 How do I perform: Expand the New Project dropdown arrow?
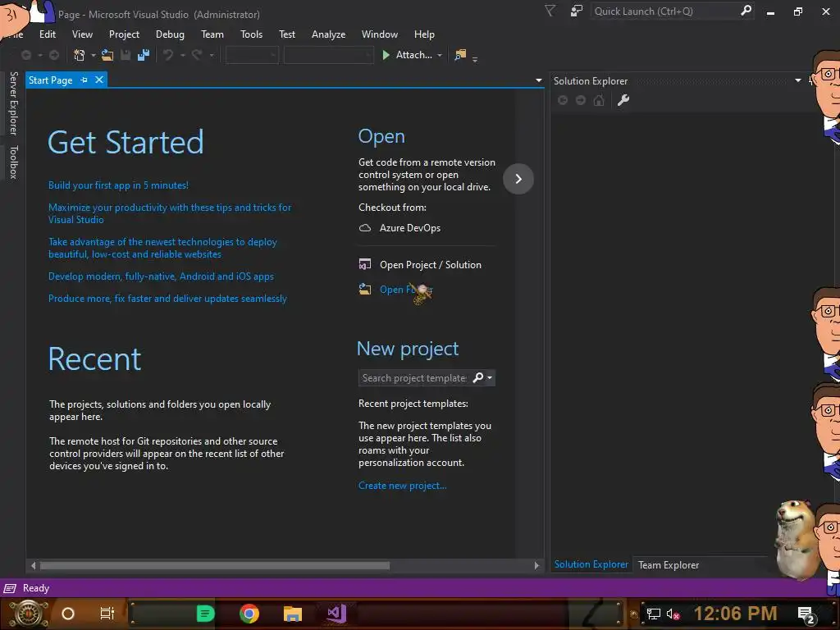point(94,55)
